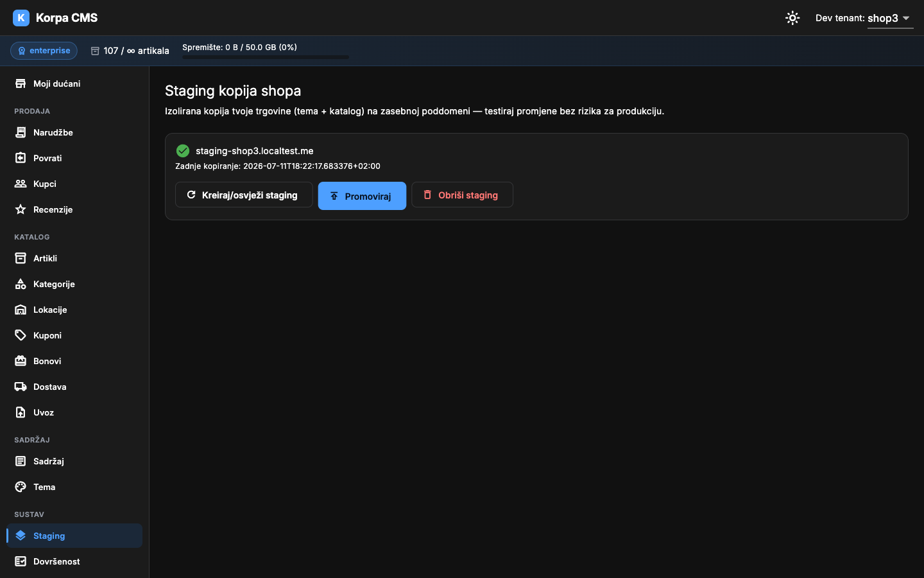Click Kreiraj/osvježi staging button

[x=244, y=195]
